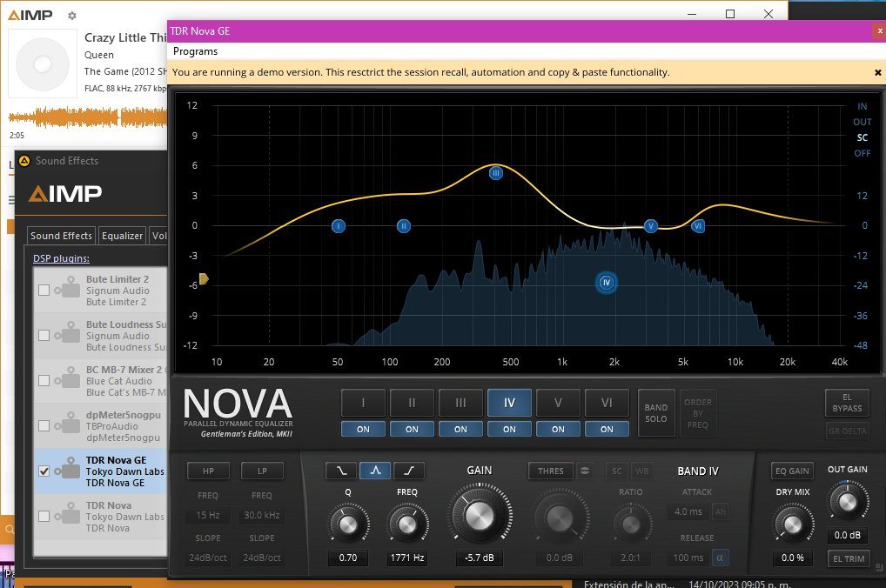Enable the BC MB-7 Mixer 2 checkbox

44,380
